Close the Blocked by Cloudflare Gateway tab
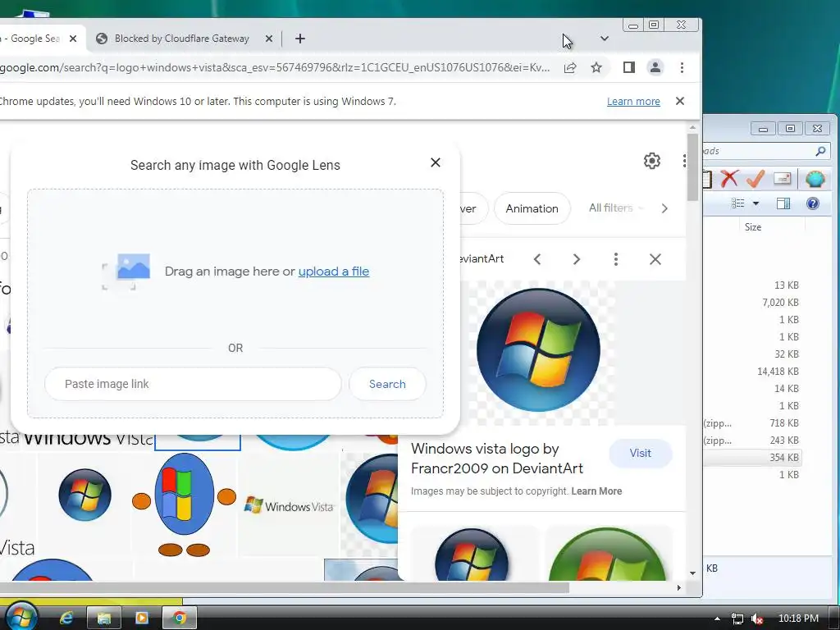This screenshot has width=840, height=630. 269,39
